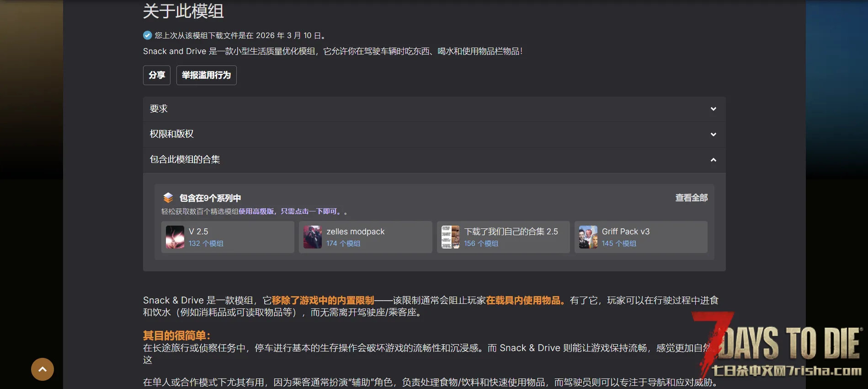The width and height of the screenshot is (868, 389).
Task: Click the 下载了我们自己的合集 2.5 thumbnail image
Action: pos(450,237)
